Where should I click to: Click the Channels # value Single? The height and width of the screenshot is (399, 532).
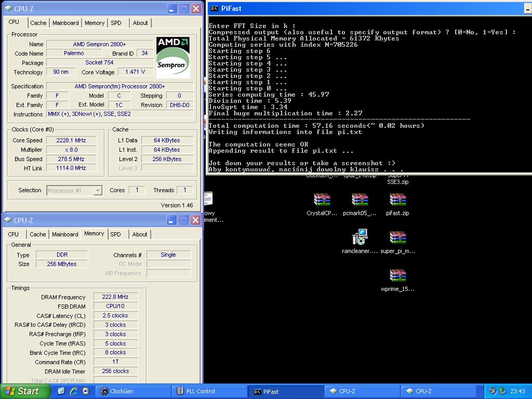pyautogui.click(x=168, y=255)
